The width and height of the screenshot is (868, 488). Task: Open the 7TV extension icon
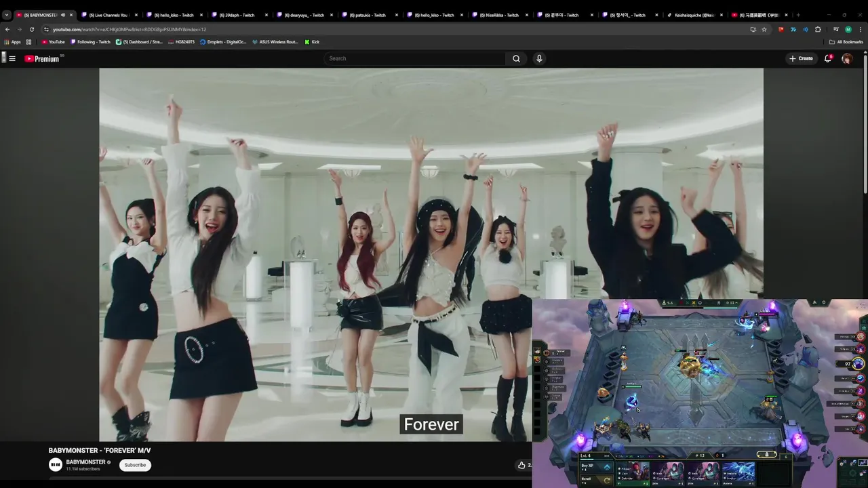tap(793, 29)
